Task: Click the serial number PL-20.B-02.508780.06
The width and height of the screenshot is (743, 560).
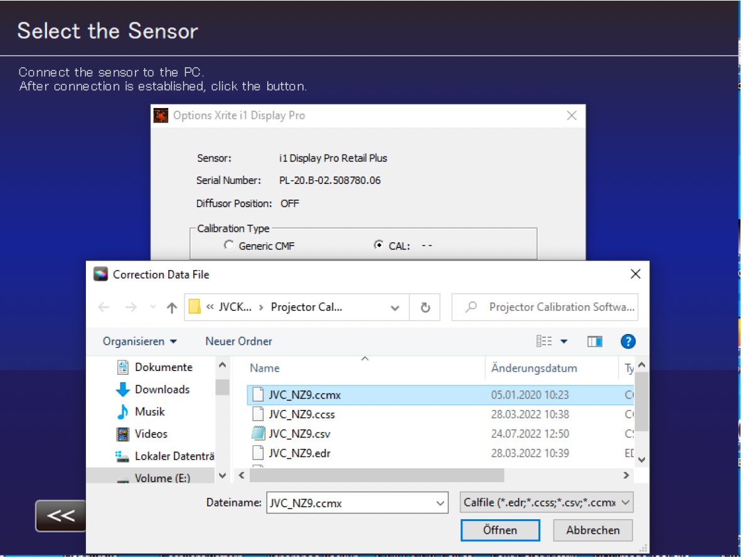Action: tap(330, 181)
